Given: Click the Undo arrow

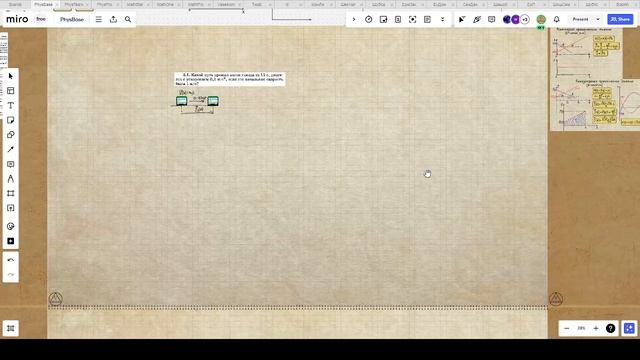Looking at the screenshot, I should point(11,260).
